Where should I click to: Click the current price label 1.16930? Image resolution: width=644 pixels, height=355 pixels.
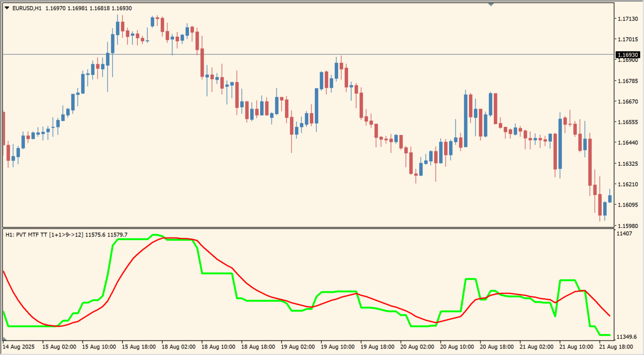coord(627,55)
